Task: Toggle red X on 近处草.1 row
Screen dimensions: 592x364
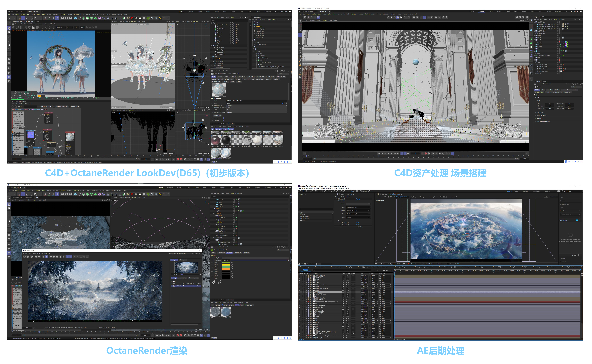Action: pos(236,229)
